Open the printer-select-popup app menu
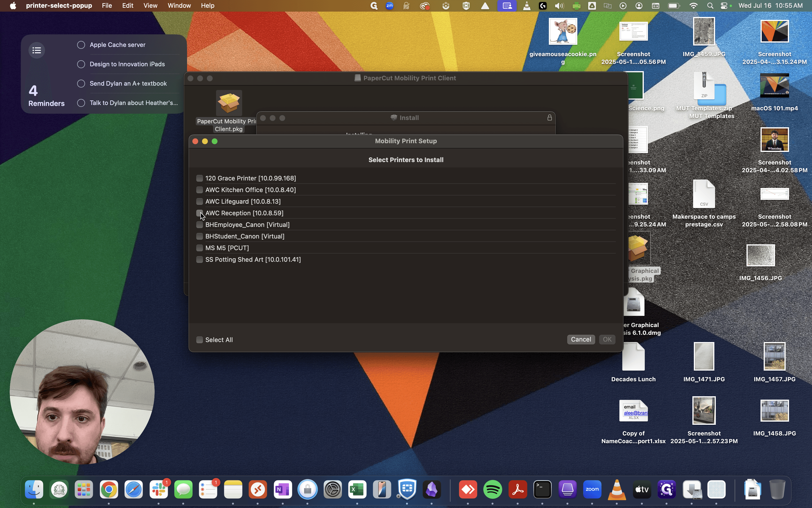Image resolution: width=812 pixels, height=508 pixels. (x=59, y=6)
